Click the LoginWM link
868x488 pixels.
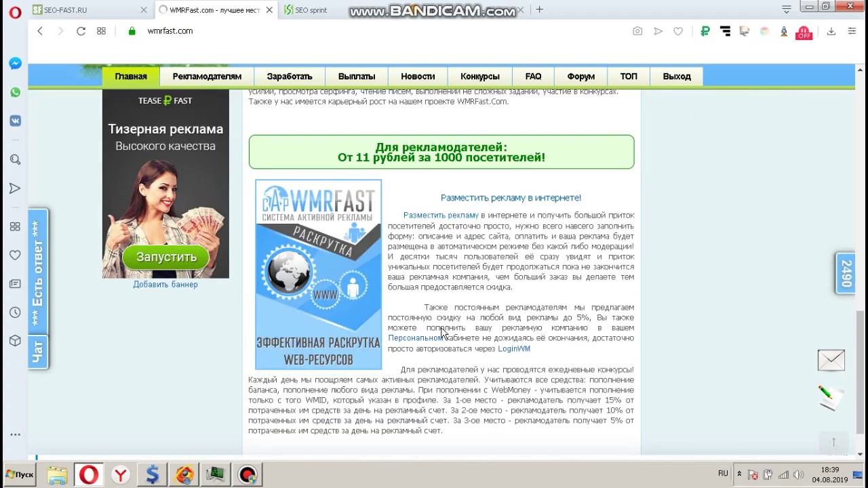(x=514, y=348)
